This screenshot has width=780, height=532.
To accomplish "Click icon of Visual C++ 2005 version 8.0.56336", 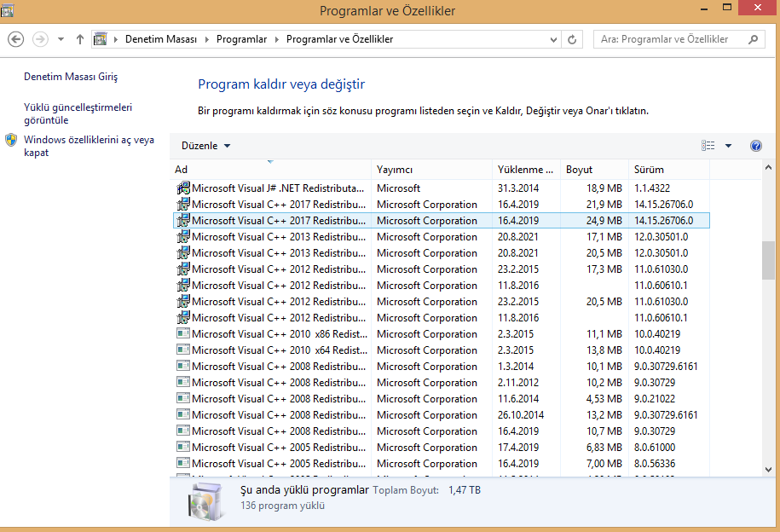I will tap(183, 463).
